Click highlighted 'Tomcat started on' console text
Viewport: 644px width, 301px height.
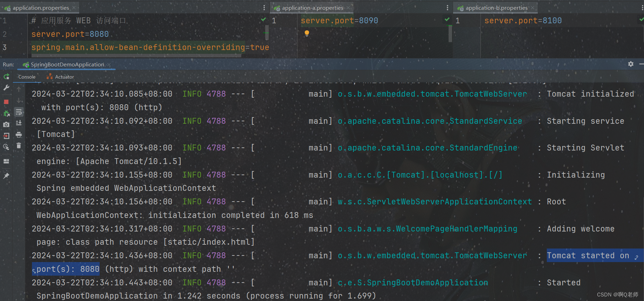(588, 255)
